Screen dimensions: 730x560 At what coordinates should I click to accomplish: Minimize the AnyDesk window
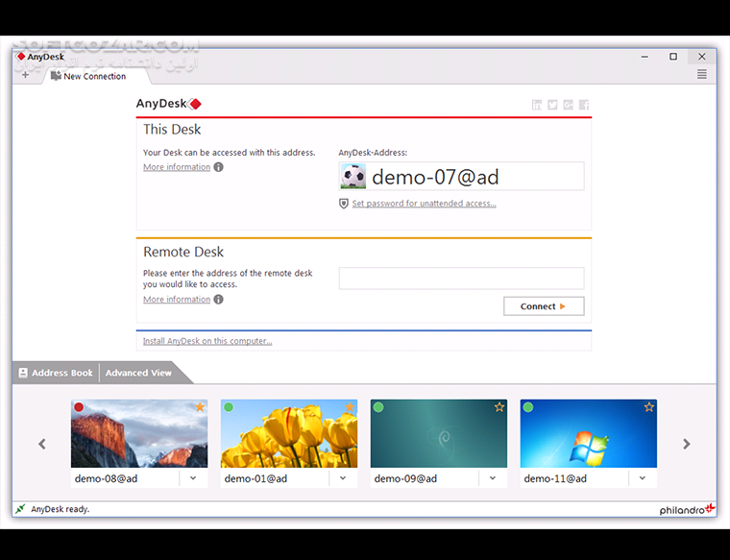(645, 57)
